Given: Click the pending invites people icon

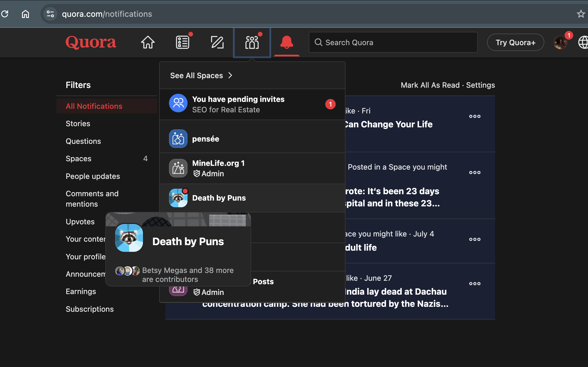Looking at the screenshot, I should tap(178, 103).
